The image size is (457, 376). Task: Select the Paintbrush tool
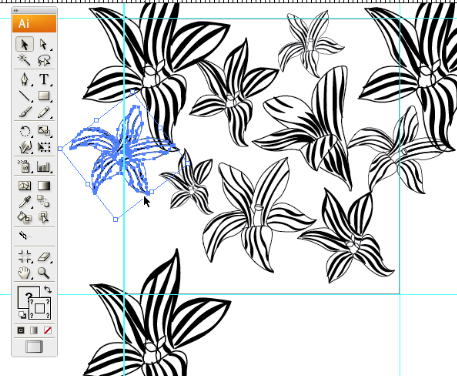pos(25,112)
